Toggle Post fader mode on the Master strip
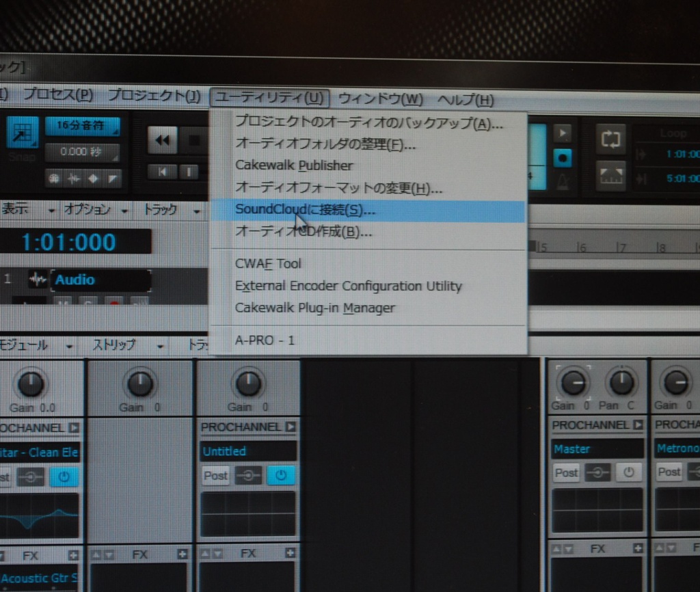The height and width of the screenshot is (592, 700). click(566, 472)
